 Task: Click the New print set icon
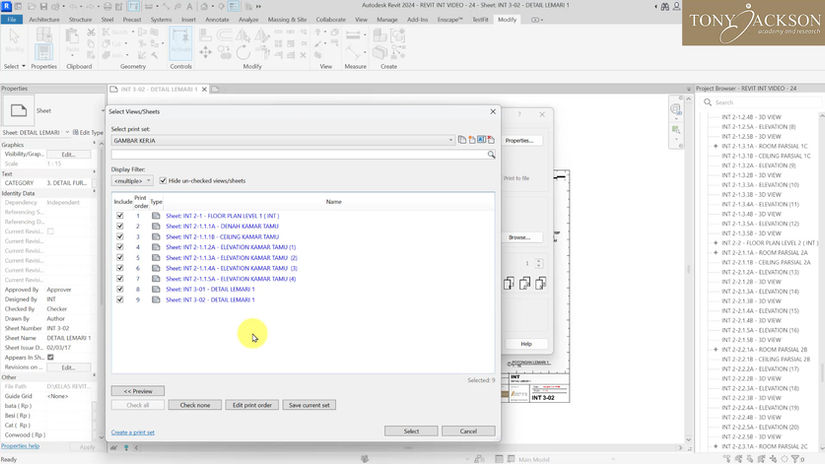[472, 140]
